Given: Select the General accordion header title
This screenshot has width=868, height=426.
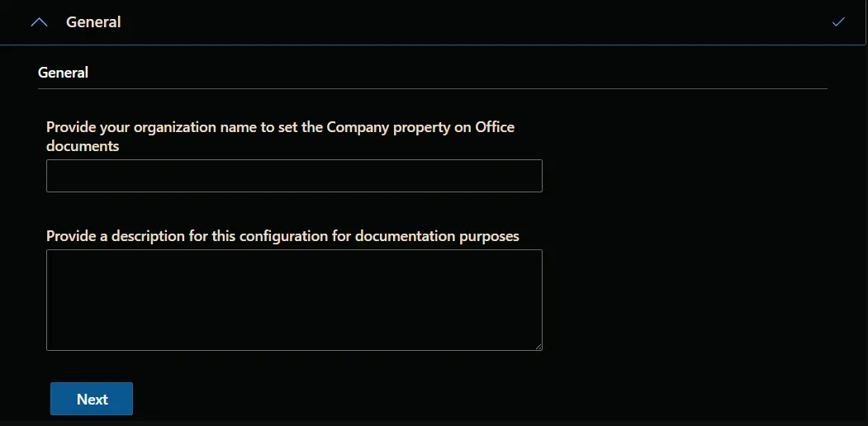Looking at the screenshot, I should pyautogui.click(x=93, y=22).
